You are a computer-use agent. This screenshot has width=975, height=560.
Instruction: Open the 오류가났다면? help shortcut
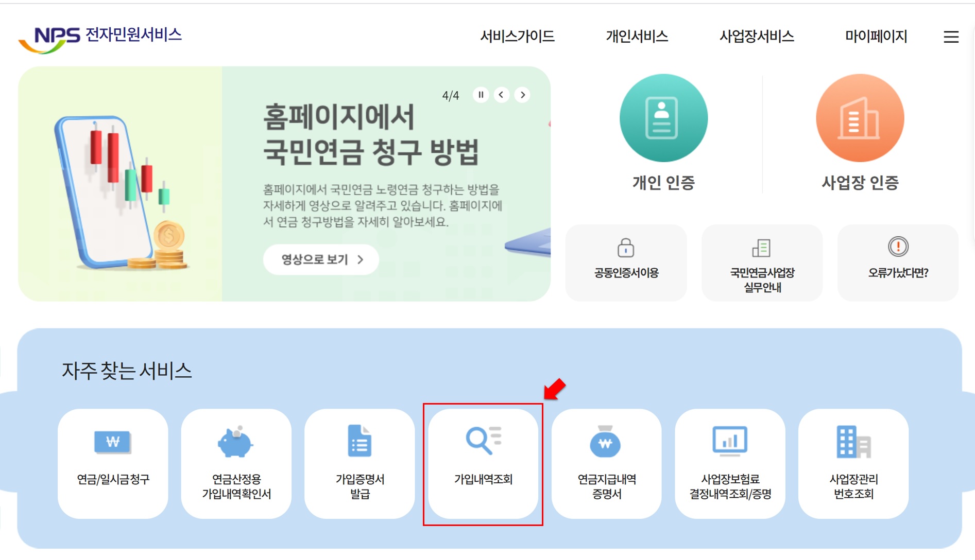coord(897,262)
